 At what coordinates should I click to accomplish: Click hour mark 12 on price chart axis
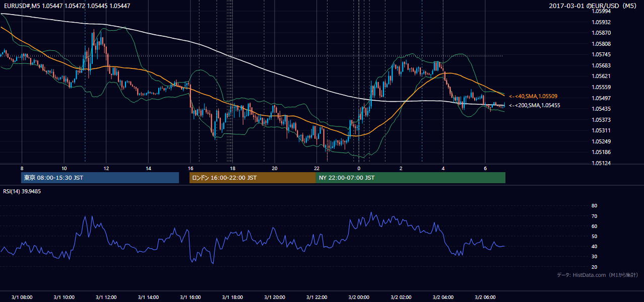[x=106, y=169]
